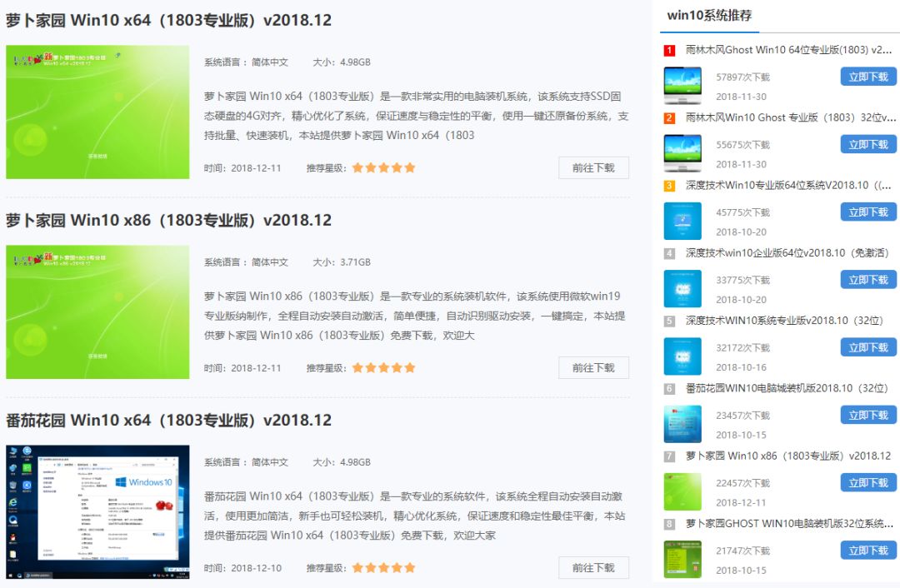
Task: Click 立即下载 beside 57897次下载
Action: (868, 77)
